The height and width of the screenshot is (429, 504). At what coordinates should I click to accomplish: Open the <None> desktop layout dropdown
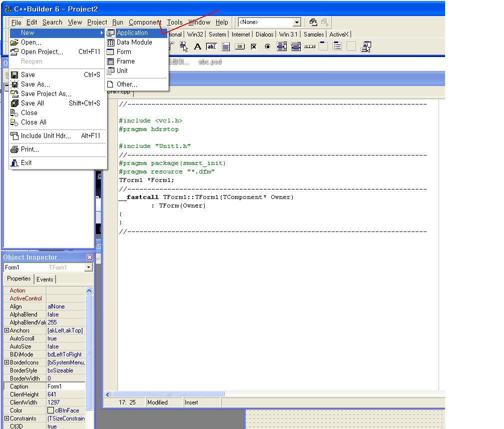click(x=297, y=22)
